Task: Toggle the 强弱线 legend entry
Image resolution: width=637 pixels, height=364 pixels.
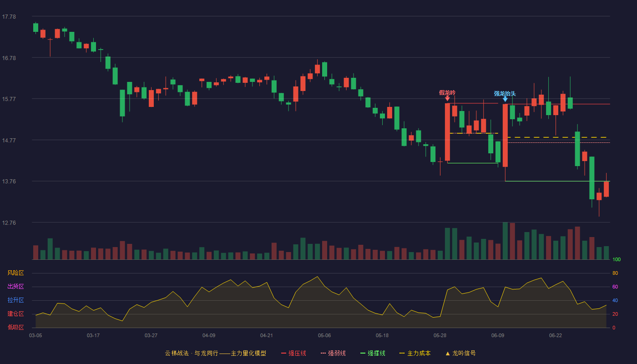Action: pyautogui.click(x=333, y=353)
